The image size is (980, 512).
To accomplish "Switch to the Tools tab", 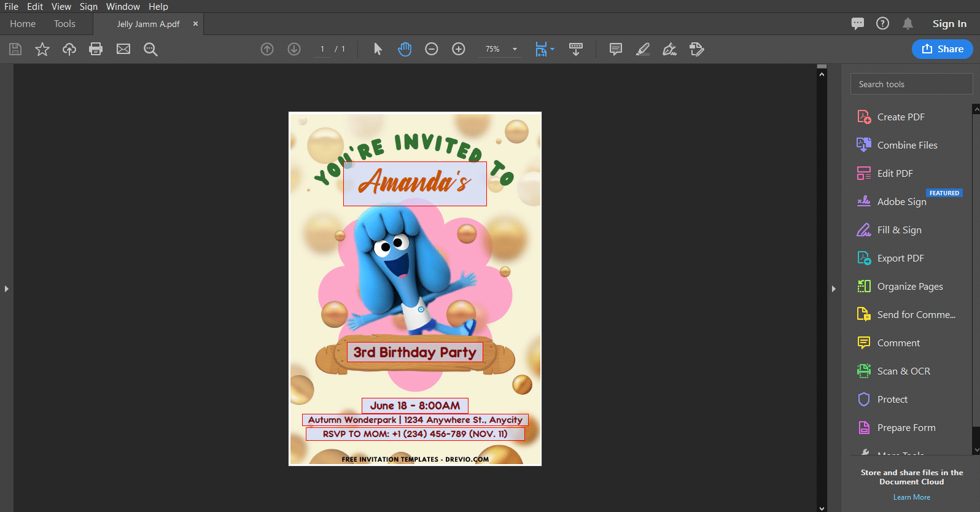I will pos(64,24).
